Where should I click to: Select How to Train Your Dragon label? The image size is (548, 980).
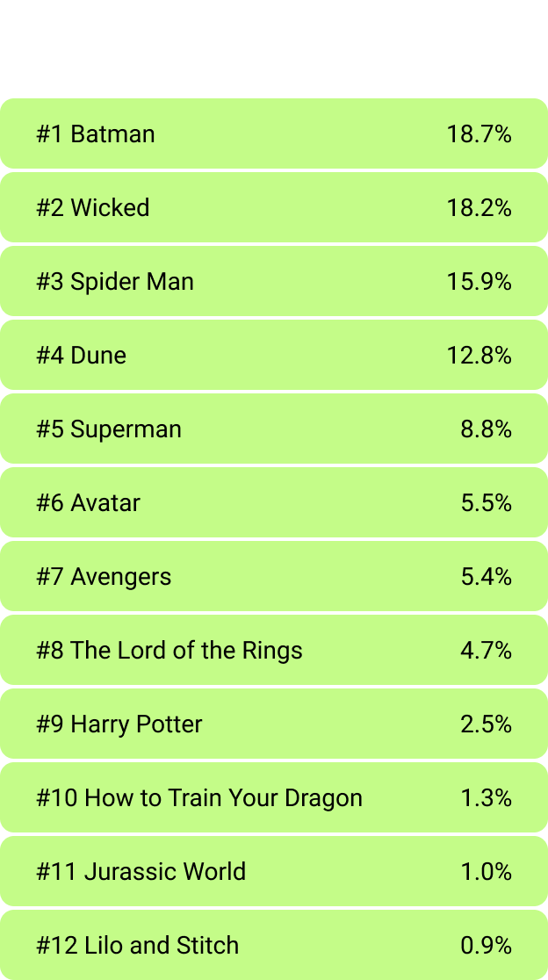point(199,798)
